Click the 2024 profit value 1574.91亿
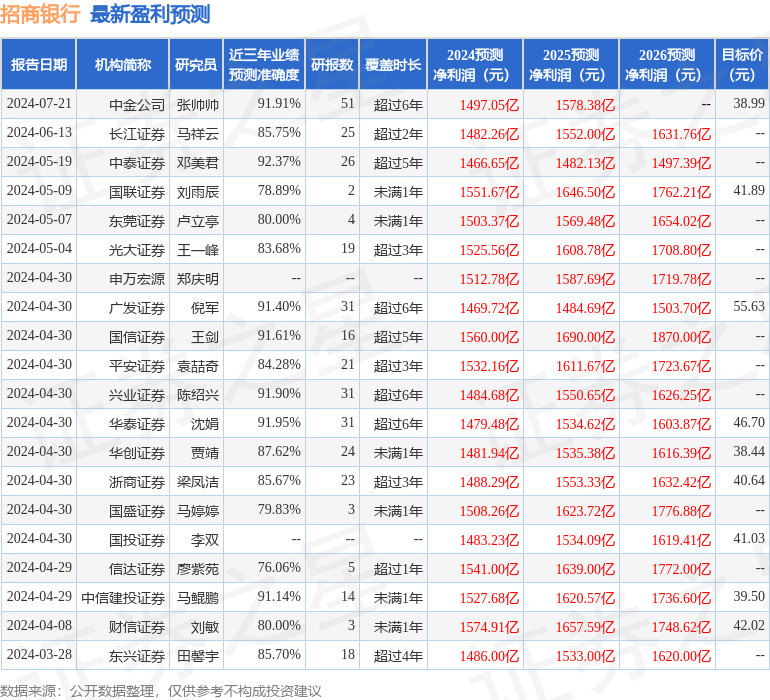The image size is (770, 700). [489, 627]
